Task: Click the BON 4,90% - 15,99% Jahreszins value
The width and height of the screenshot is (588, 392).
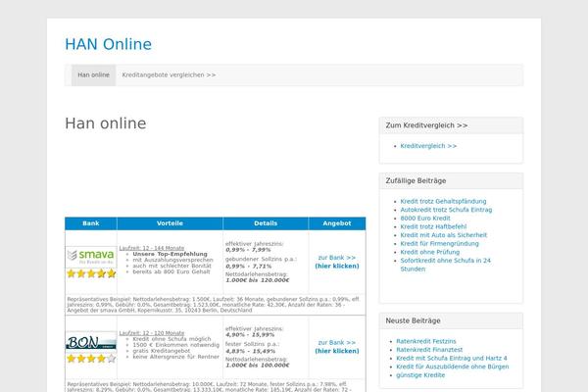Action: pos(250,334)
